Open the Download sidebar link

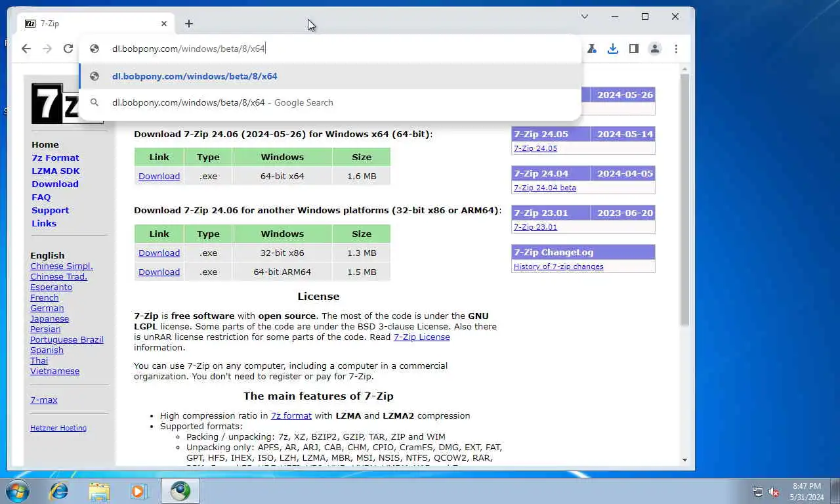pyautogui.click(x=55, y=184)
